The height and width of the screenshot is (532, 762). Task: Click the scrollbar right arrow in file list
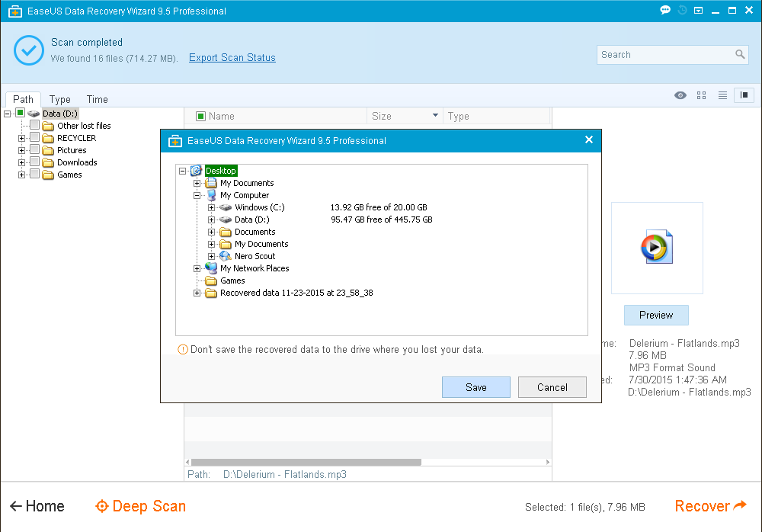(x=548, y=462)
